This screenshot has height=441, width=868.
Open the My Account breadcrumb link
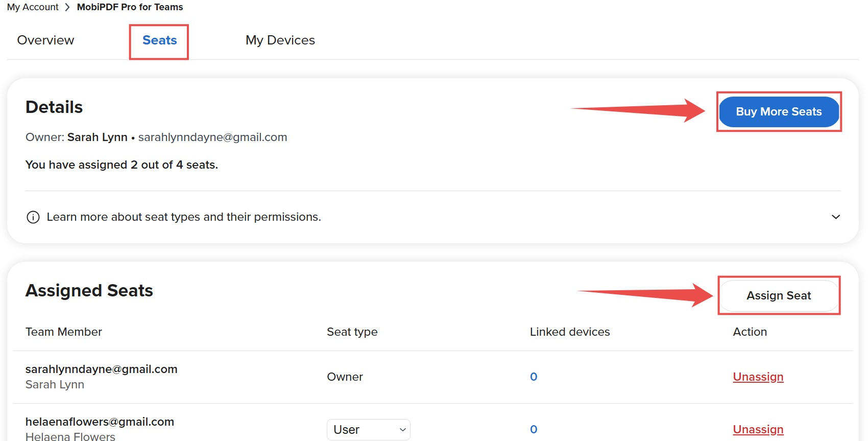click(x=33, y=7)
